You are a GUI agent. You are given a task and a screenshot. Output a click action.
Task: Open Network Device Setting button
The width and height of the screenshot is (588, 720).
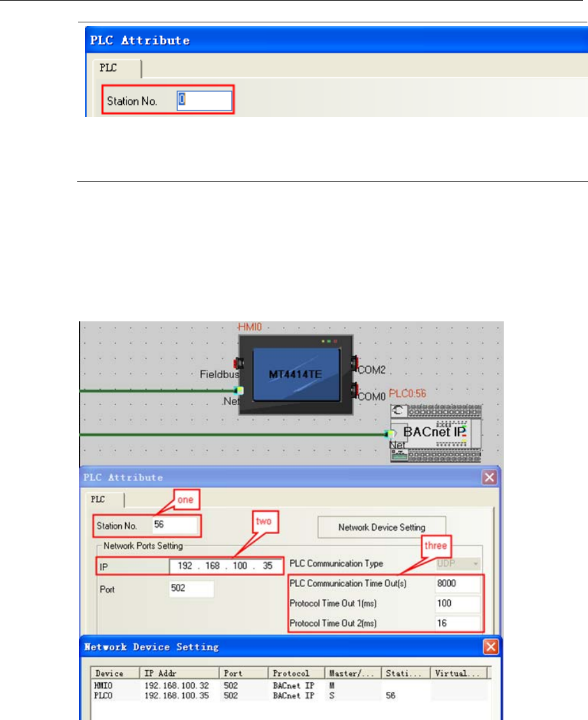click(x=382, y=527)
